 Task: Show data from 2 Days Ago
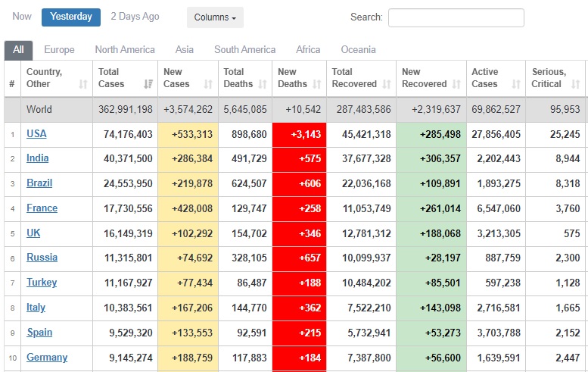(x=135, y=17)
